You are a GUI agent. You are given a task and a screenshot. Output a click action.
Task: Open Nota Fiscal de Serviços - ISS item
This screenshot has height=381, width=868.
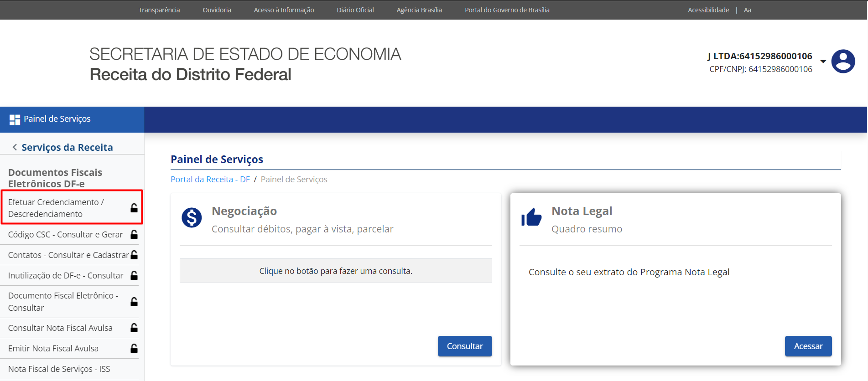click(x=59, y=369)
